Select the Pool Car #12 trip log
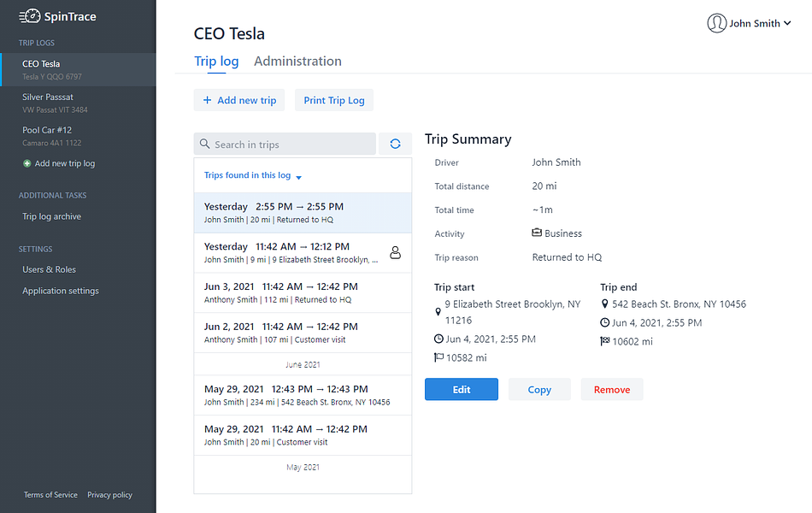812x513 pixels. tap(78, 136)
